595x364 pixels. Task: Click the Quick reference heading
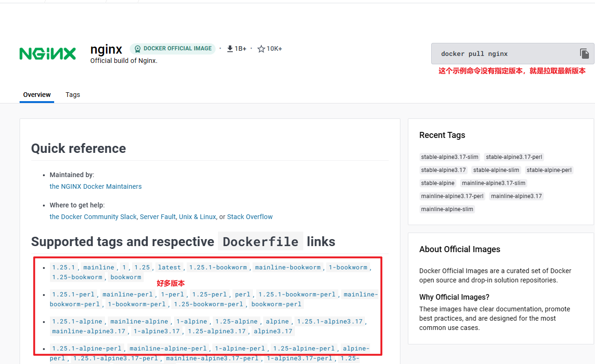(78, 149)
